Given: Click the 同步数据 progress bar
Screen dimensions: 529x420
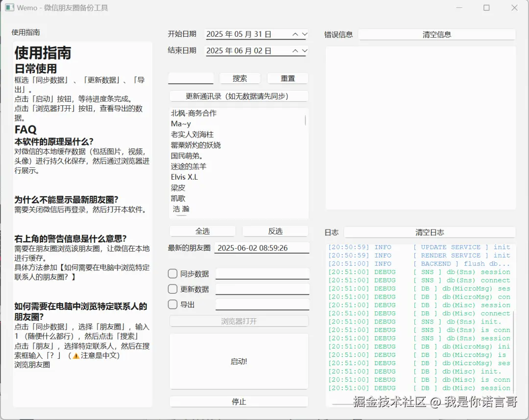Looking at the screenshot, I should (263, 274).
